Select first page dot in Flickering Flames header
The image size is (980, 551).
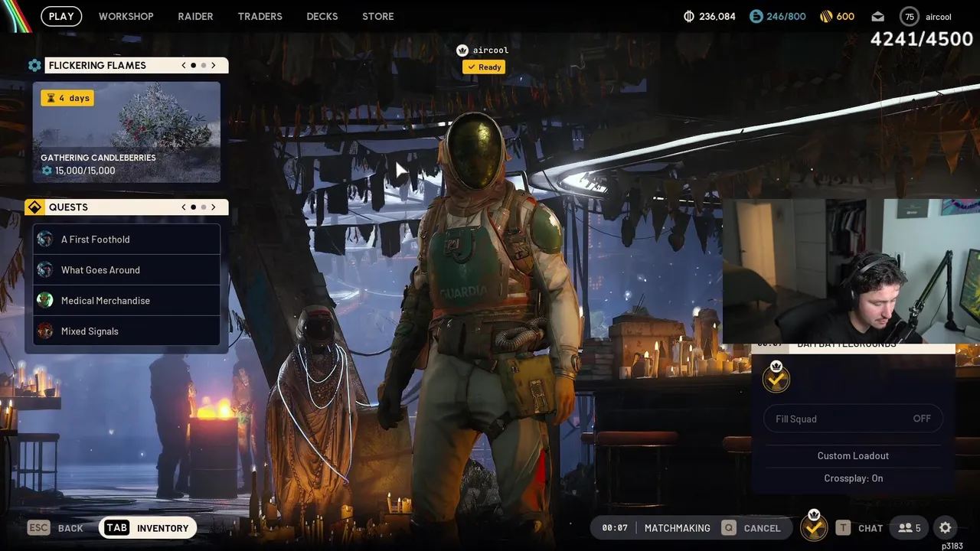193,65
